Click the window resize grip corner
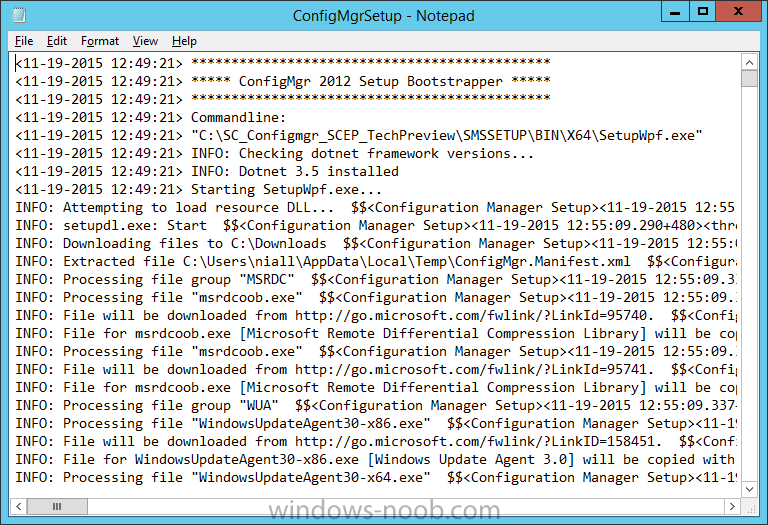The height and width of the screenshot is (525, 768). (x=750, y=507)
